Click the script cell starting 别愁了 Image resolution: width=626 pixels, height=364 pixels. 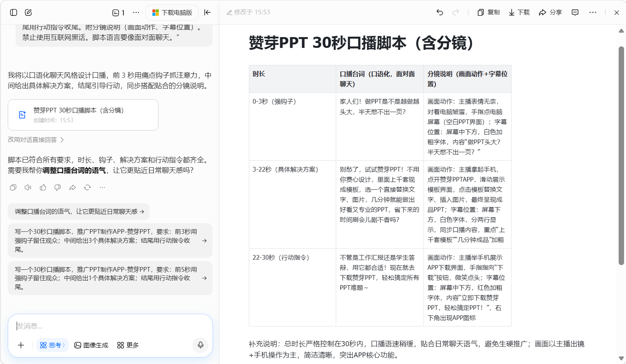[380, 204]
